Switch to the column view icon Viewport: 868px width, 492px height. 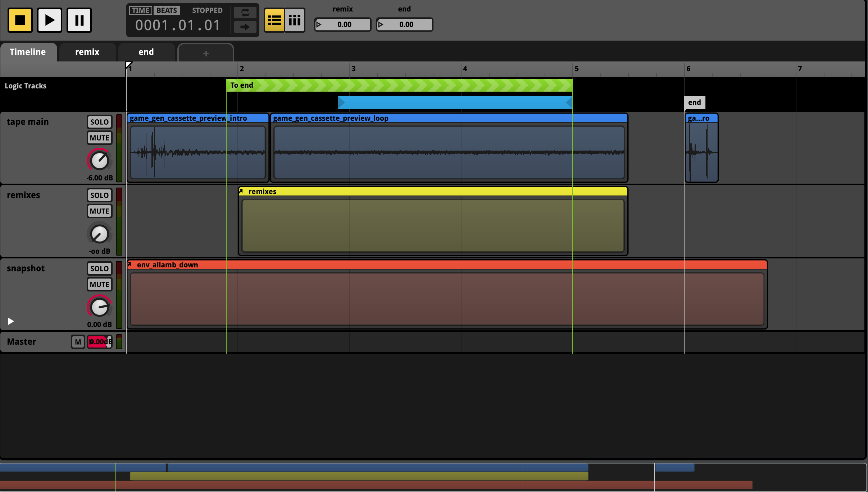294,20
